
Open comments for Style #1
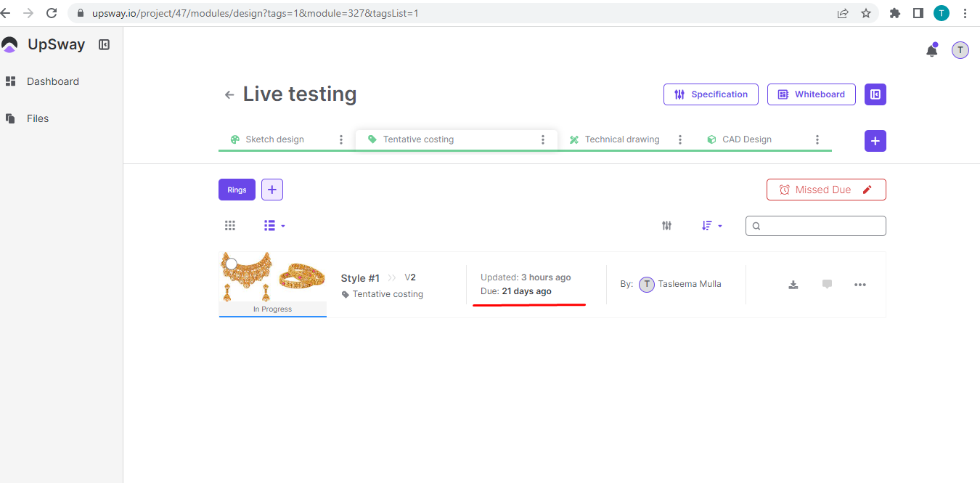tap(827, 285)
